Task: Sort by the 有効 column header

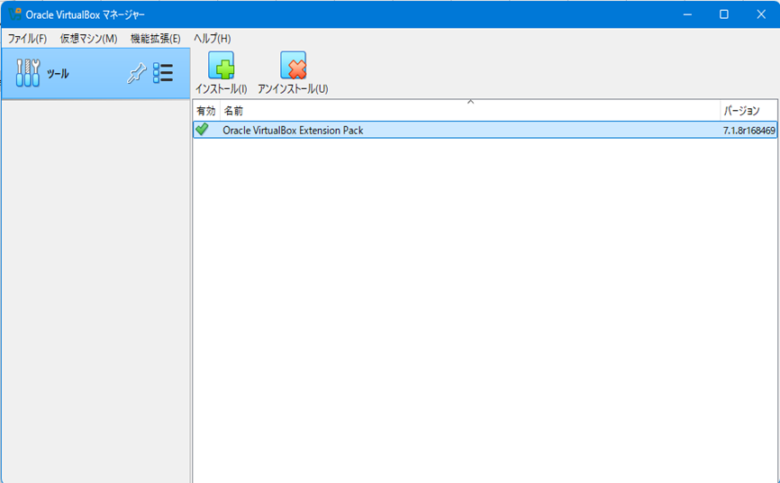Action: (206, 110)
